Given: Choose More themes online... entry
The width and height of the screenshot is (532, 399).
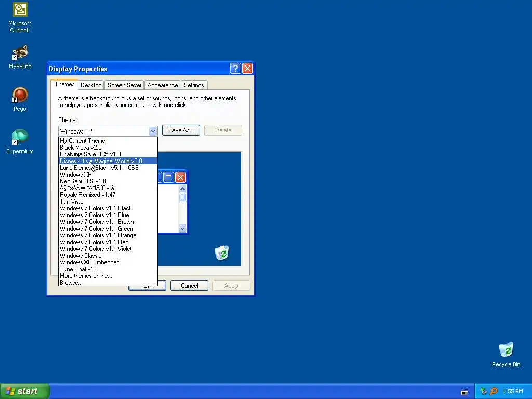Looking at the screenshot, I should pos(108,276).
